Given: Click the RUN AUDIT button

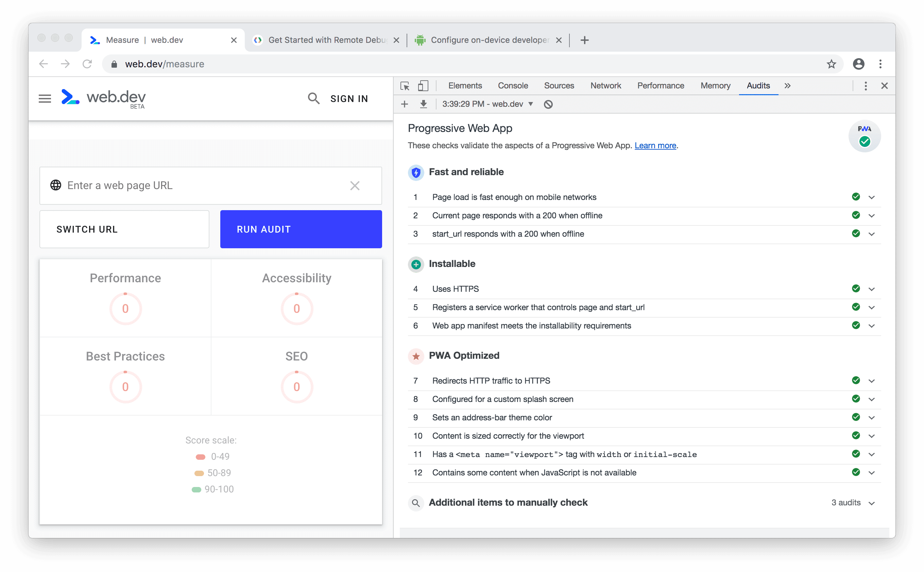Looking at the screenshot, I should point(300,229).
